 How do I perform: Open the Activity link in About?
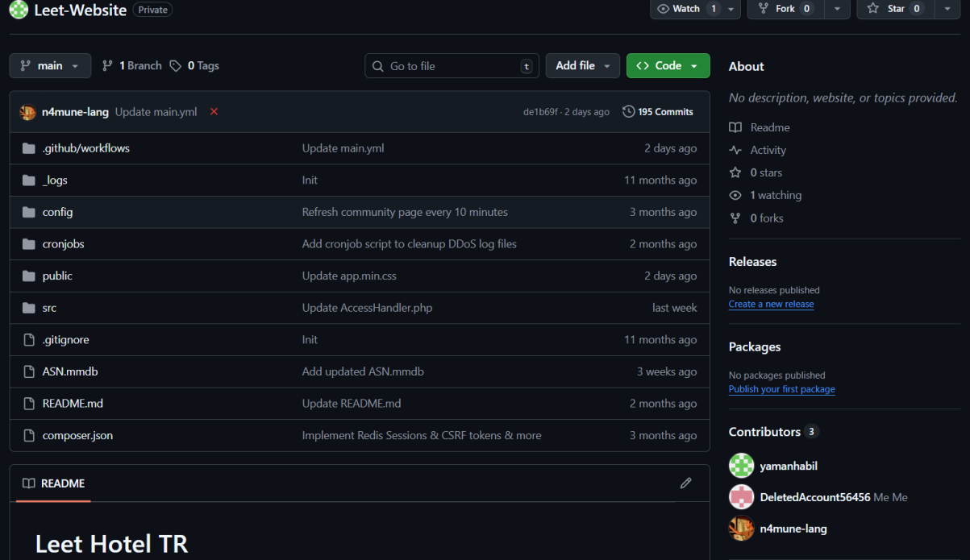point(757,150)
